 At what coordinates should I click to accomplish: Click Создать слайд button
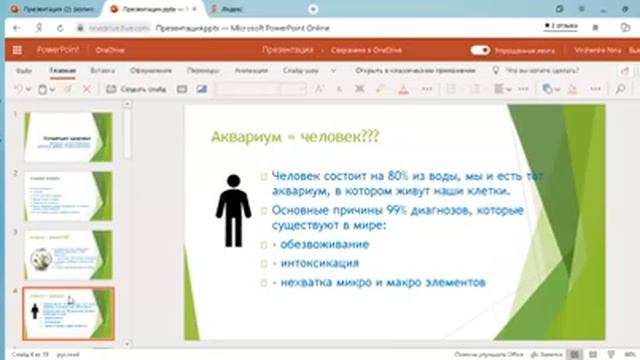pos(136,89)
